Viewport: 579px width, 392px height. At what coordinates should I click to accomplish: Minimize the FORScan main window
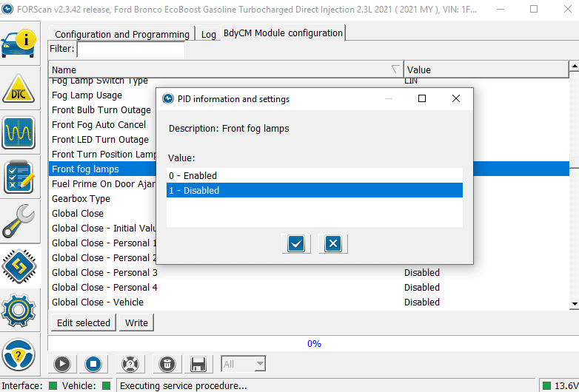[x=501, y=9]
